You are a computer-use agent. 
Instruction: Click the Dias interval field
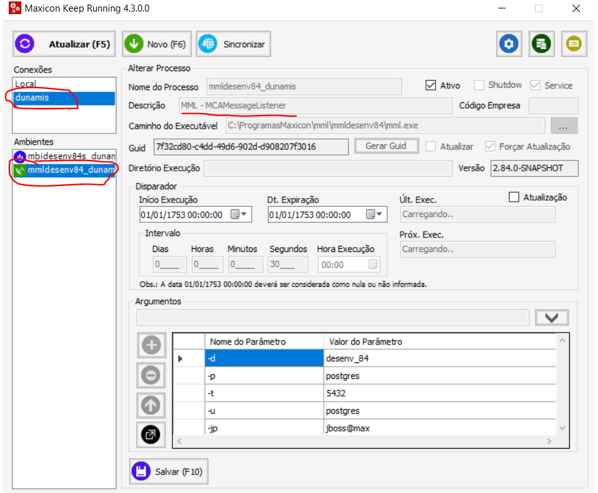(x=170, y=264)
